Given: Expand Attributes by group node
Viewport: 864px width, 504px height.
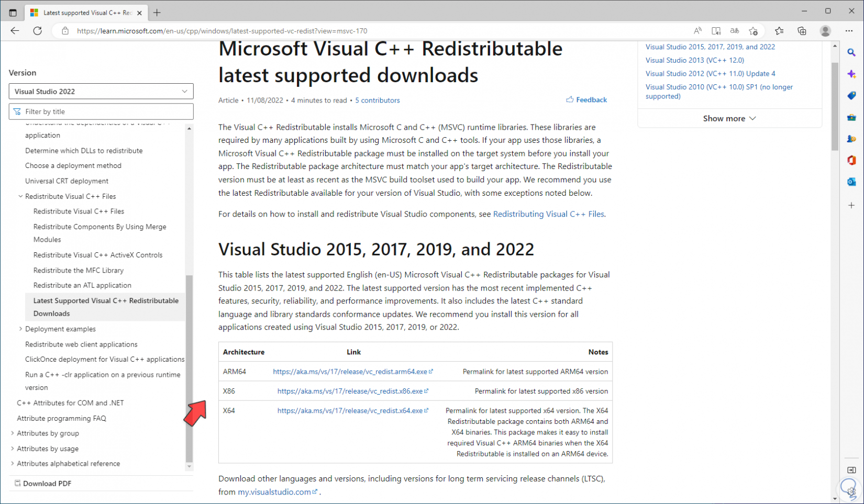Looking at the screenshot, I should (13, 433).
